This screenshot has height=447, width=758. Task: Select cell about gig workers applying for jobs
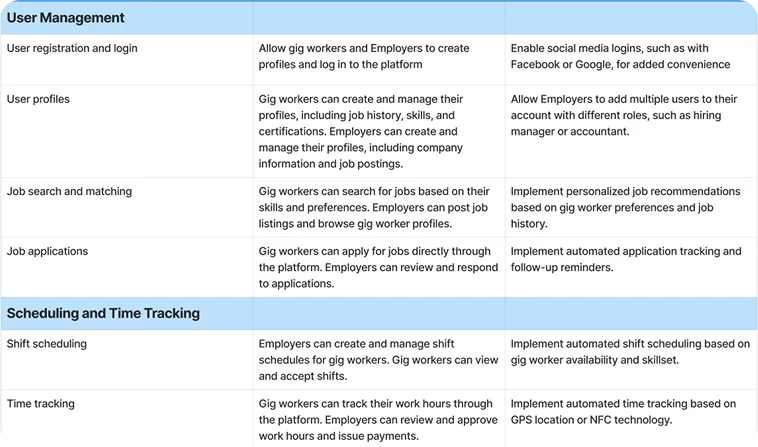pos(378,267)
